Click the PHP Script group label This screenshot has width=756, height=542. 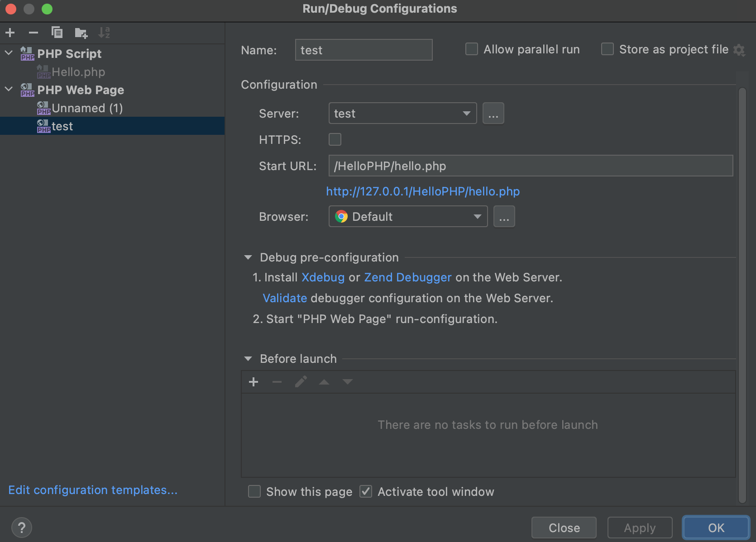(69, 53)
